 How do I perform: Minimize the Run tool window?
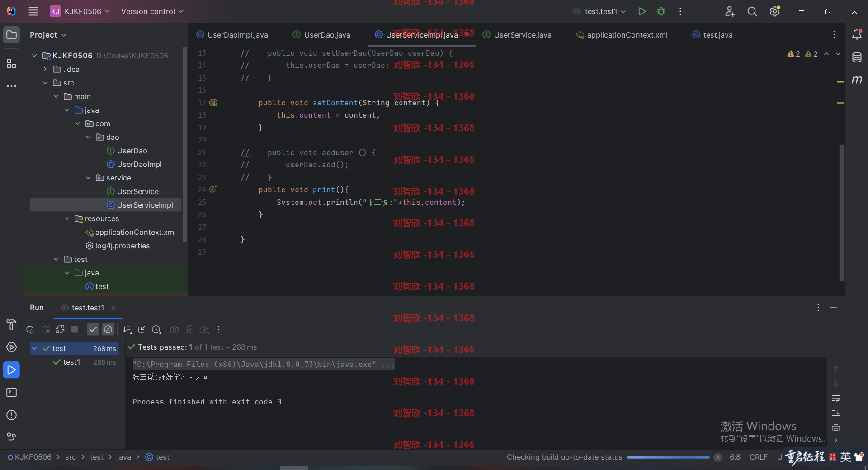[x=833, y=308]
